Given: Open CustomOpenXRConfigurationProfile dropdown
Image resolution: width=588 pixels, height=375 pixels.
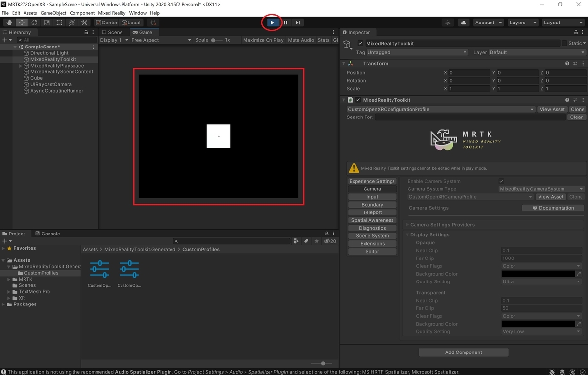Looking at the screenshot, I should pos(441,109).
